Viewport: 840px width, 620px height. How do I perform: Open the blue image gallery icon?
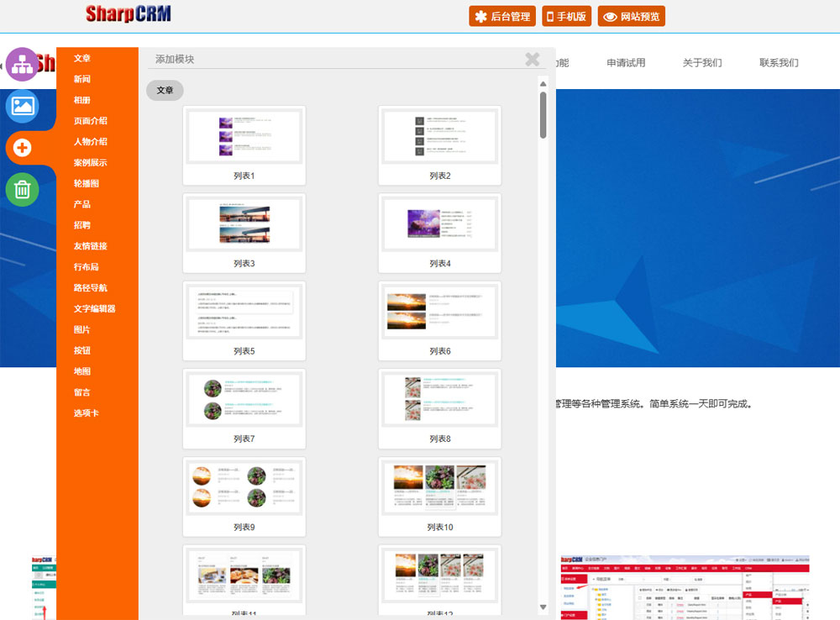pyautogui.click(x=23, y=107)
